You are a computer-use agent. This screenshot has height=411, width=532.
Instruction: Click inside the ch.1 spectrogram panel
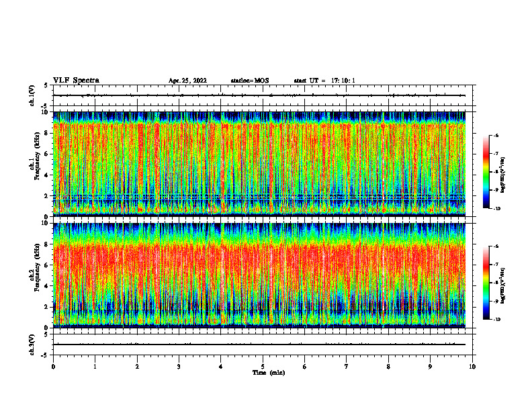point(259,164)
